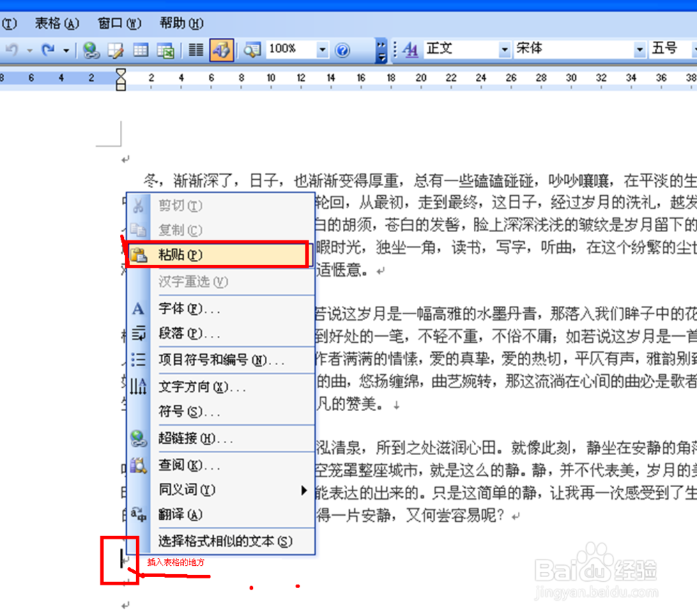The image size is (697, 616).
Task: Expand the 同义词(Y) submenu
Action: click(220, 490)
